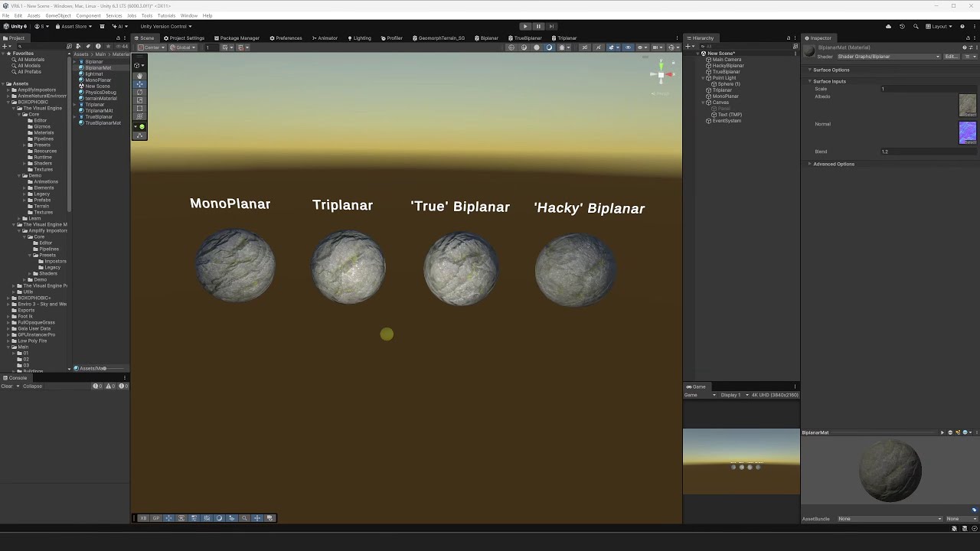Open the Hierarchy create plus button
The width and height of the screenshot is (980, 551).
[x=689, y=47]
